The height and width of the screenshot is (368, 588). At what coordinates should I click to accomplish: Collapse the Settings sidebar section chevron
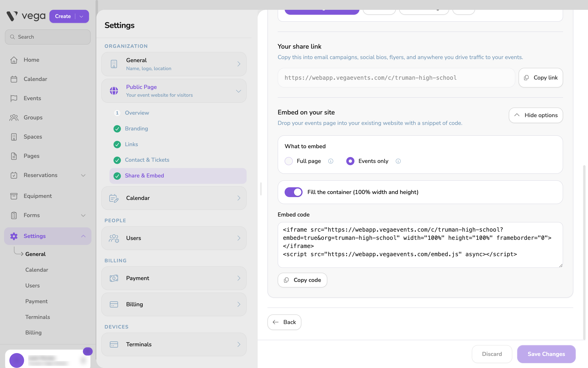pyautogui.click(x=83, y=236)
